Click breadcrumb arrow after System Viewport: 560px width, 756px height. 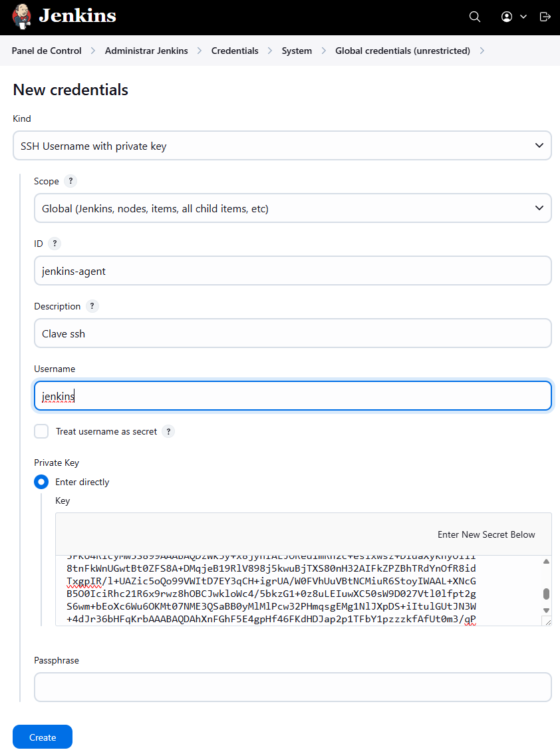pyautogui.click(x=323, y=51)
